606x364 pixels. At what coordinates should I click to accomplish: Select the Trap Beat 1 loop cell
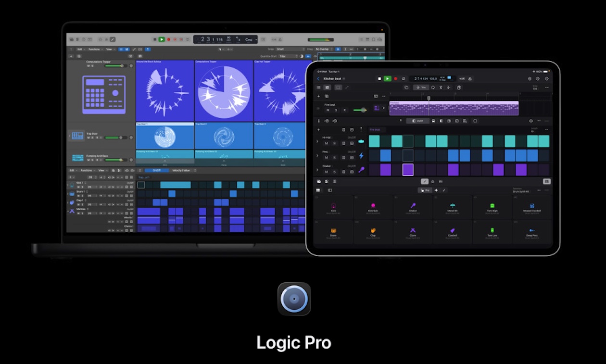165,136
